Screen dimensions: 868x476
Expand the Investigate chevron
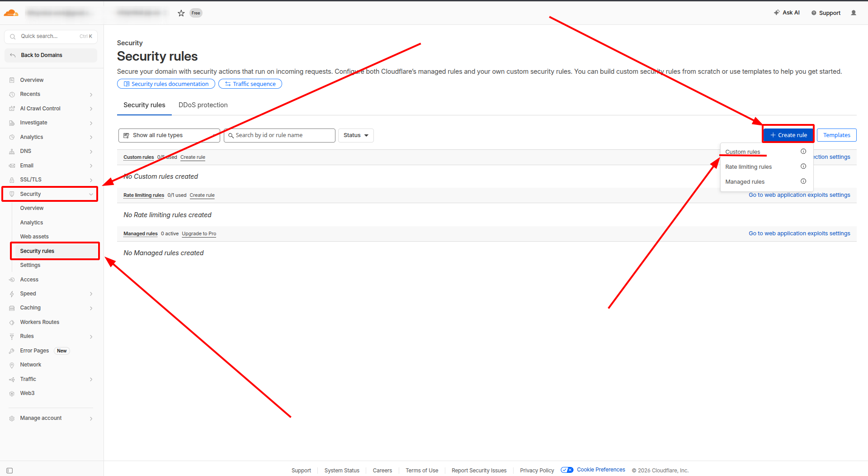(x=91, y=123)
